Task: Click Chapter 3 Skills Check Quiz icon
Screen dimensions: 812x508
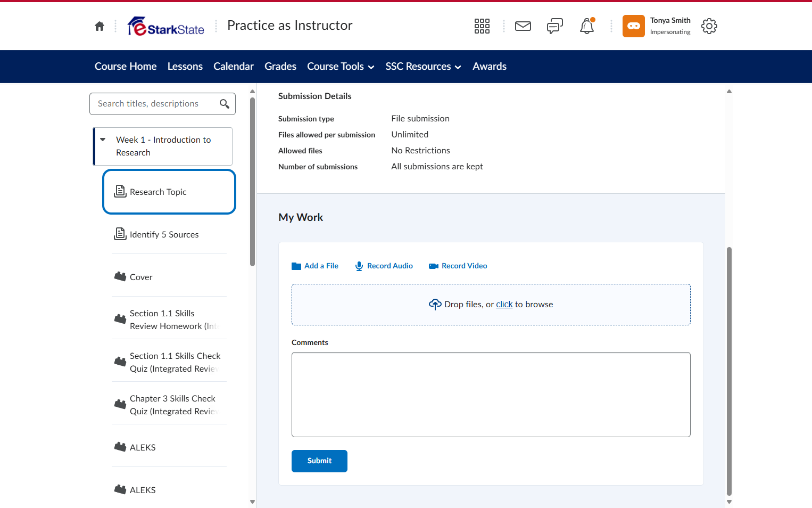Action: 120,404
